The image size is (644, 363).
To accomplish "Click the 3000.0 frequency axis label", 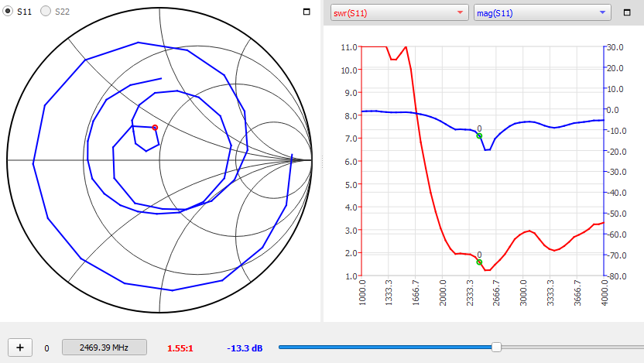I will point(523,293).
